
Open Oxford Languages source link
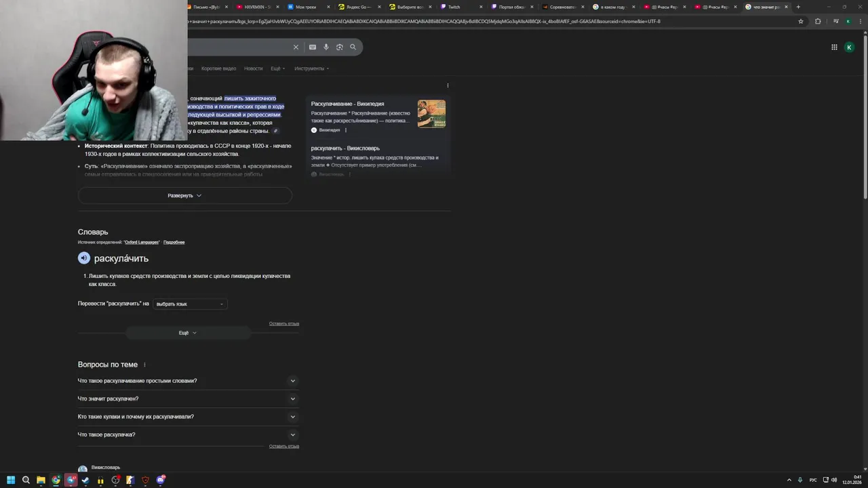[x=142, y=242]
